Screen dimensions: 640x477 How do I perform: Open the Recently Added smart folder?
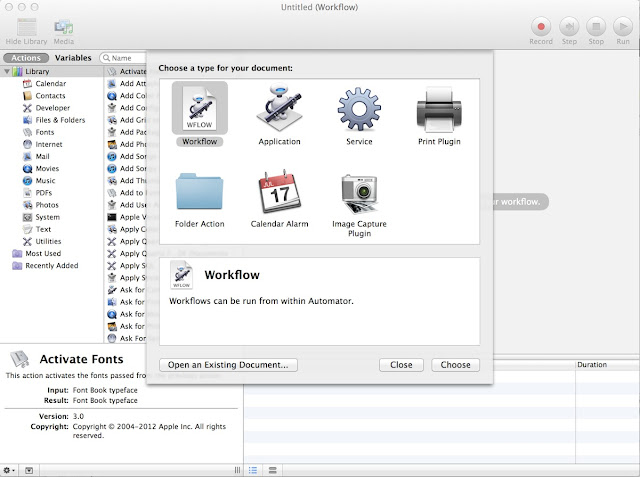(51, 266)
